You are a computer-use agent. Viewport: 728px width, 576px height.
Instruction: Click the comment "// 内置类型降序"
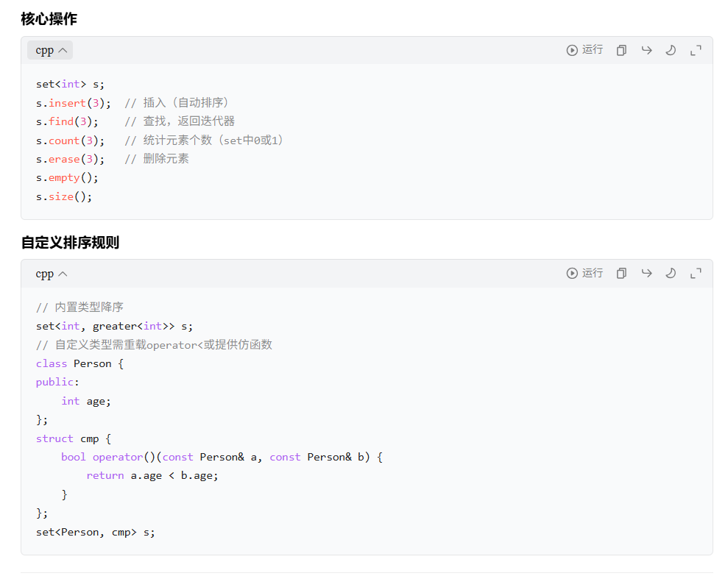click(x=79, y=307)
